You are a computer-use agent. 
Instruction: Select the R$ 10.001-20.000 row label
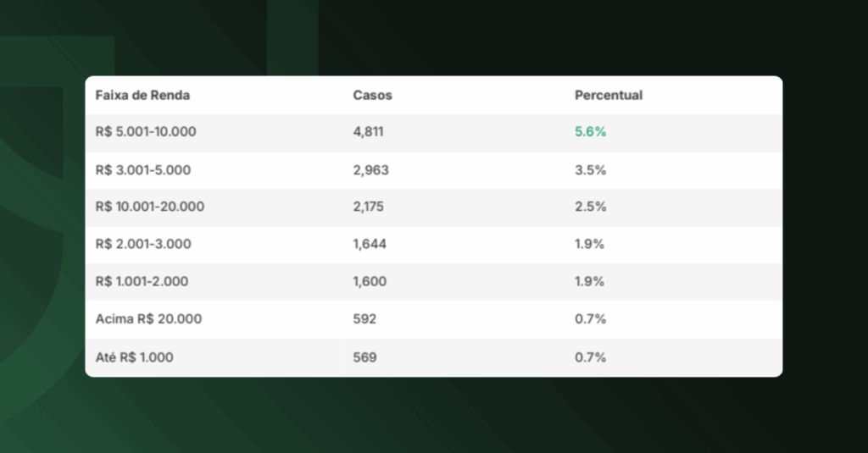[x=149, y=207]
